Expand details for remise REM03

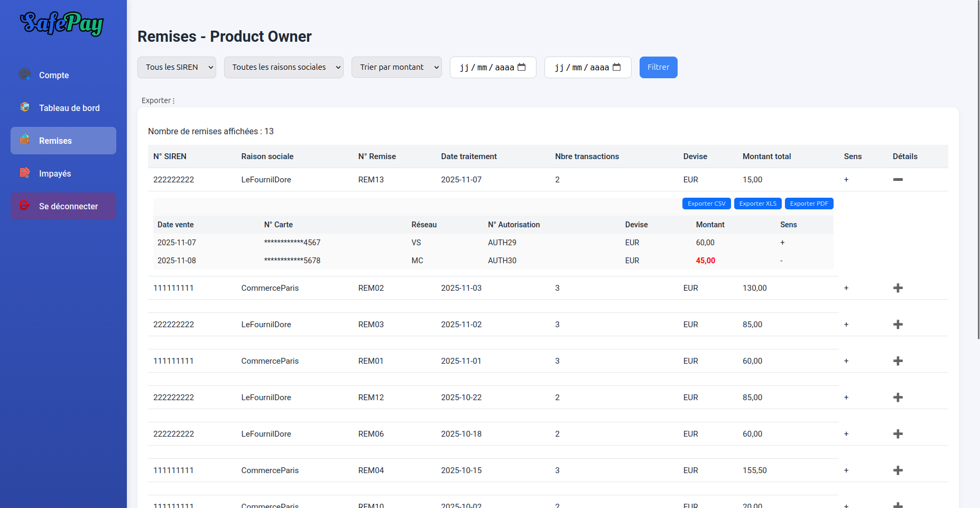pyautogui.click(x=898, y=325)
